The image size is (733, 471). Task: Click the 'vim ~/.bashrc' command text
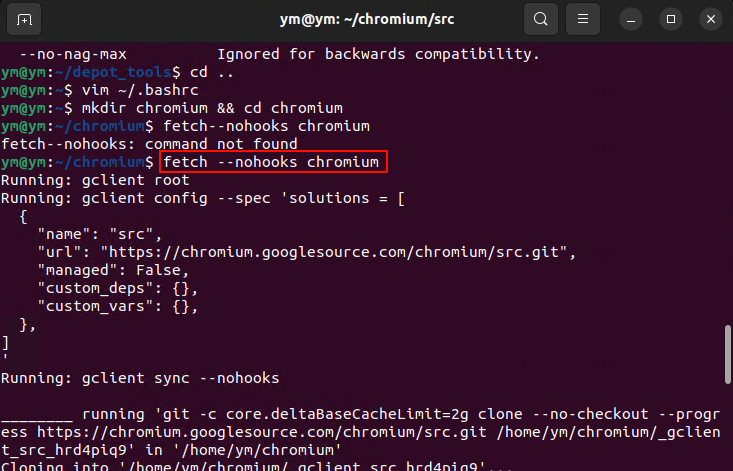click(140, 90)
